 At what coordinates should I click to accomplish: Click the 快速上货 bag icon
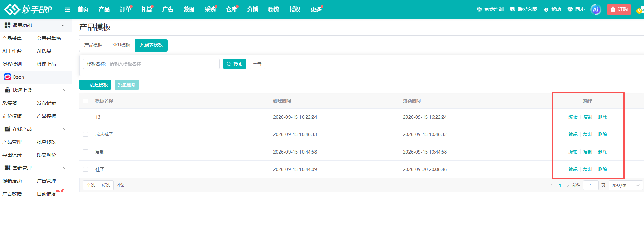point(7,90)
